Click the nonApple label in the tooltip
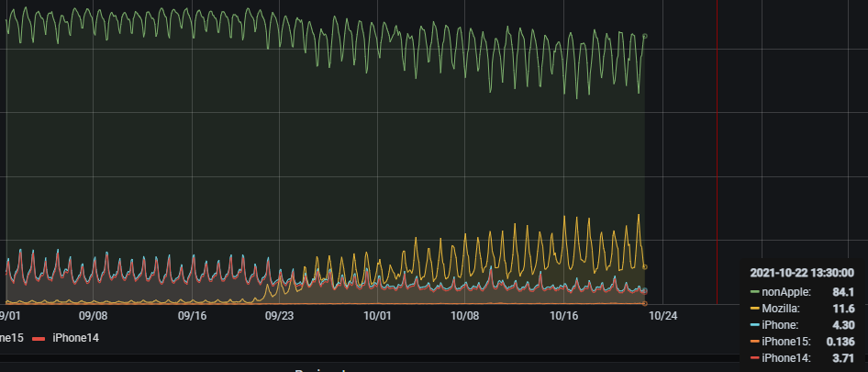Screen dimensions: 868x372 click(786, 292)
